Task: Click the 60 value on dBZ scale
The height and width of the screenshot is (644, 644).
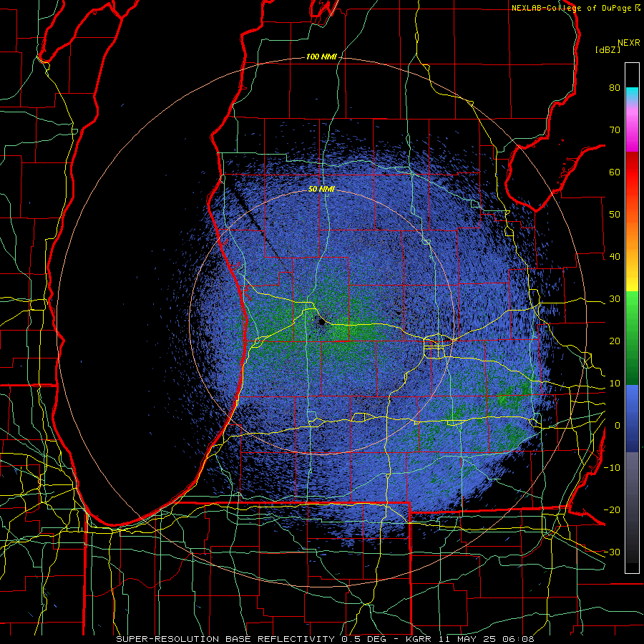Action: 615,172
